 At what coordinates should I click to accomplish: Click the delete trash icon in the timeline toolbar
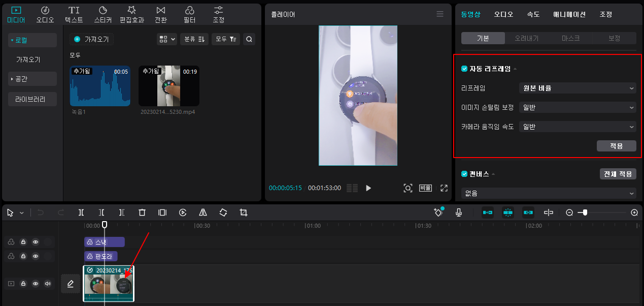[x=142, y=212]
